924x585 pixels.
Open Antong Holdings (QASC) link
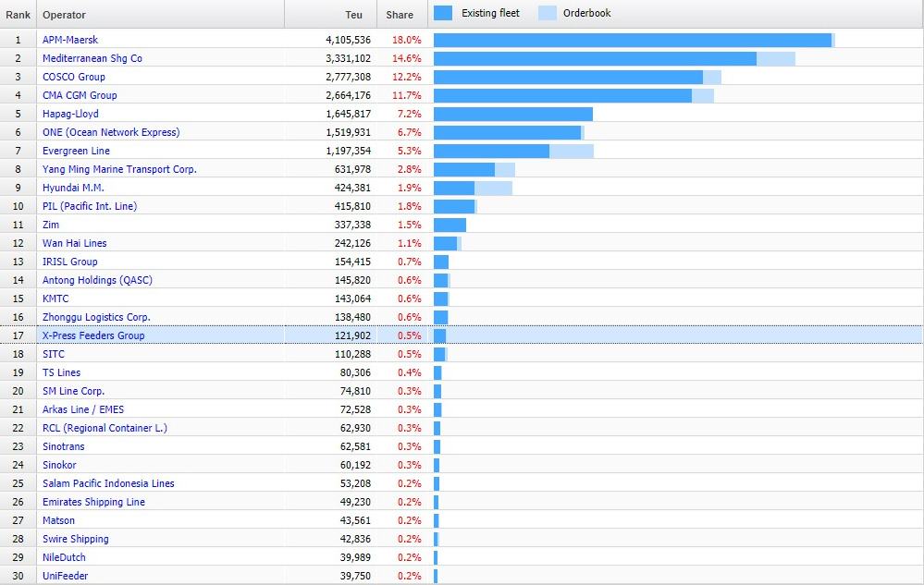click(97, 280)
